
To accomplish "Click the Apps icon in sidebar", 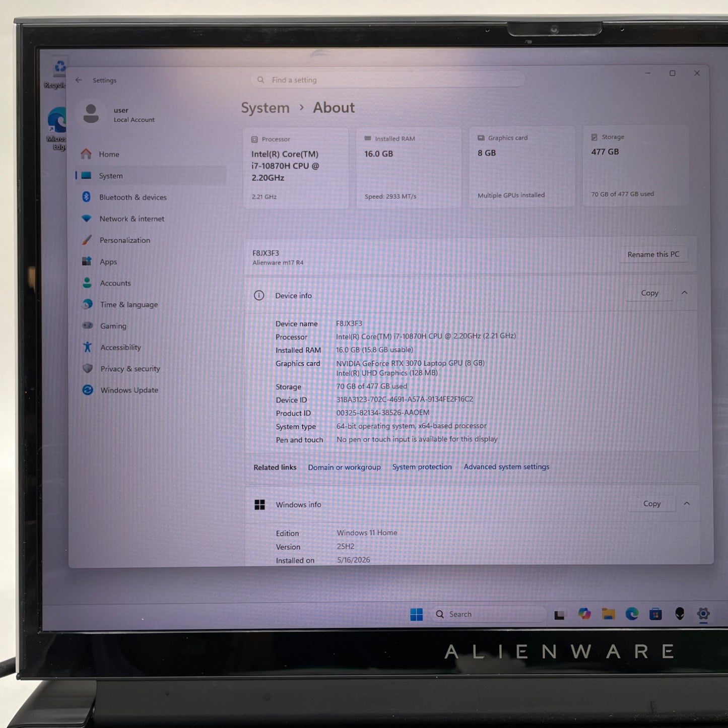I will tap(87, 261).
